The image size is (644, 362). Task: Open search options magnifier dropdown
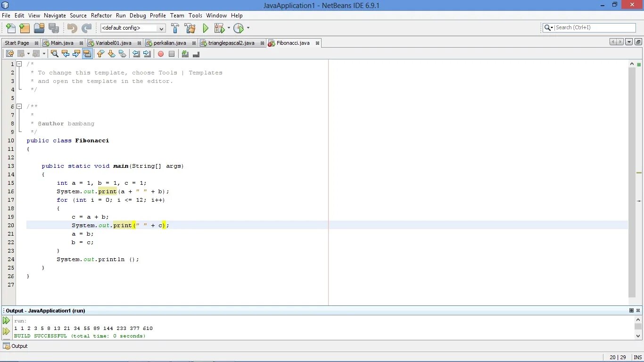click(x=549, y=28)
